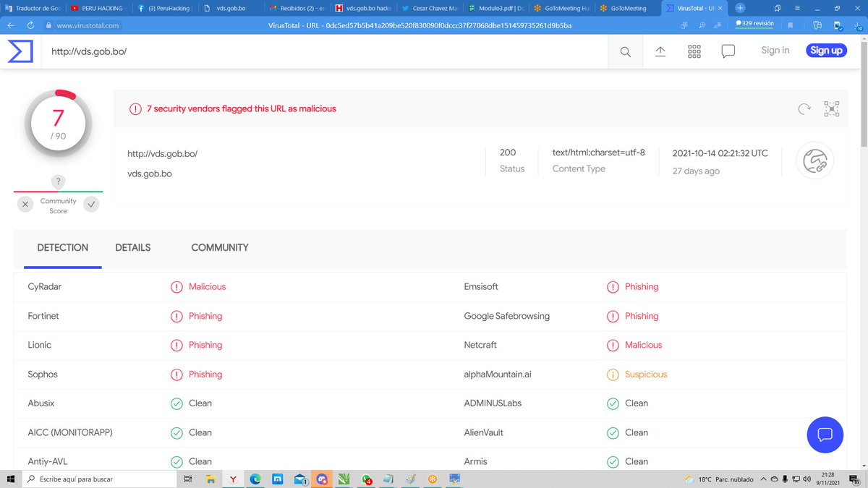Switch to the DETAILS tab
Viewport: 868px width, 488px height.
(133, 248)
